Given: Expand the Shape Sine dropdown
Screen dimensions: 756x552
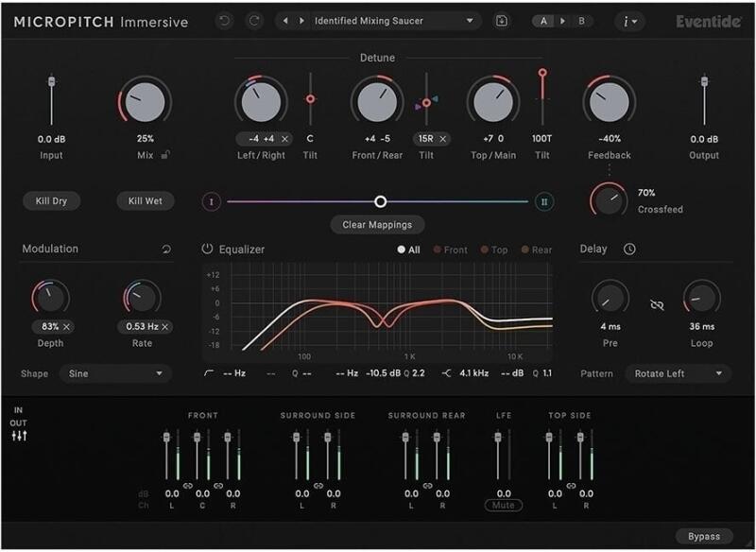Looking at the screenshot, I should pyautogui.click(x=115, y=373).
